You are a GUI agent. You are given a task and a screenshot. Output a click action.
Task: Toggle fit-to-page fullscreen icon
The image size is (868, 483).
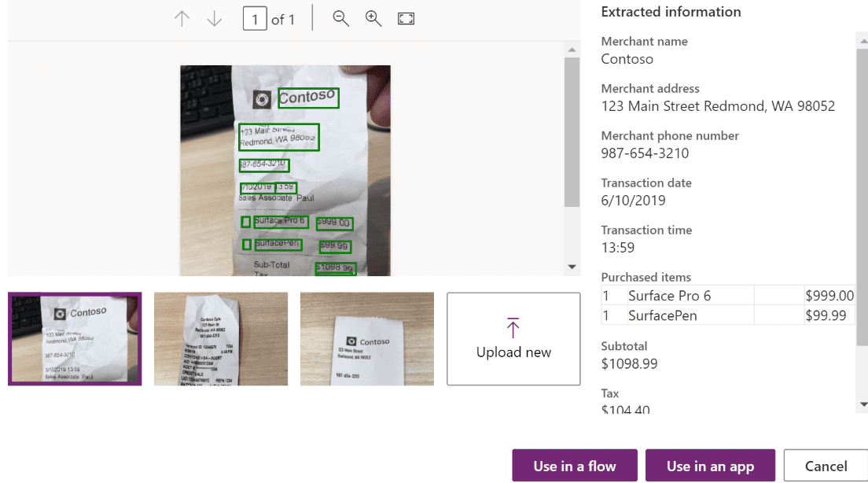point(406,19)
